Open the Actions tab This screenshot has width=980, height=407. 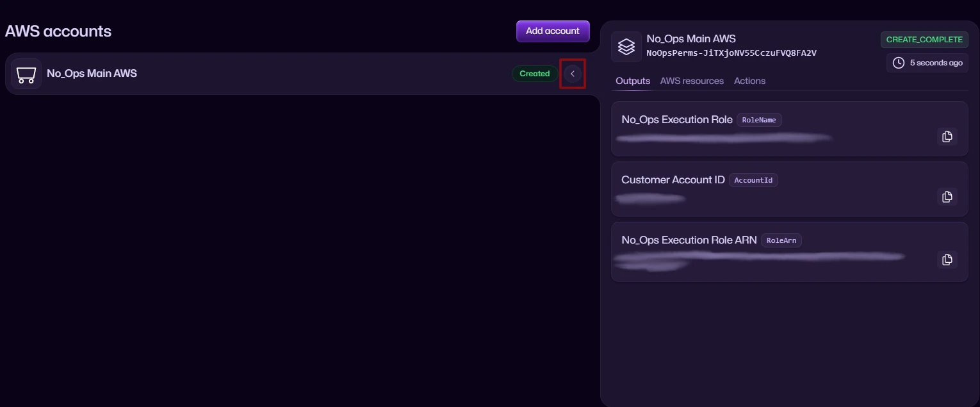click(x=749, y=81)
